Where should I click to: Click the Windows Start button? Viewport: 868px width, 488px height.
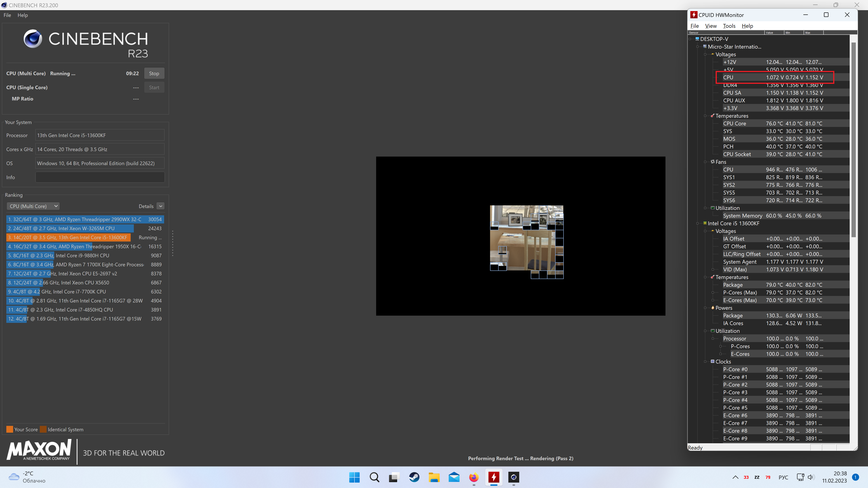354,477
